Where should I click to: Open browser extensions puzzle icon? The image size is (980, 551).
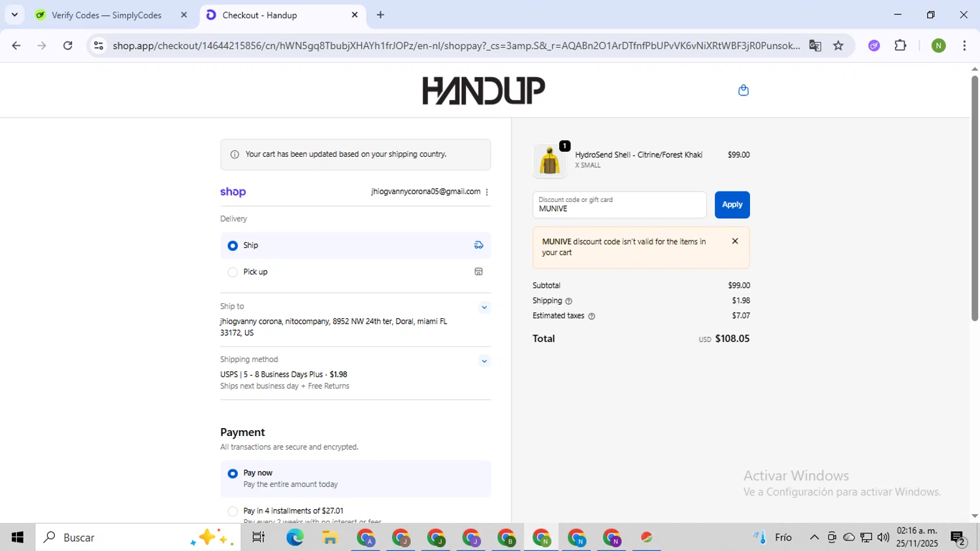point(900,46)
